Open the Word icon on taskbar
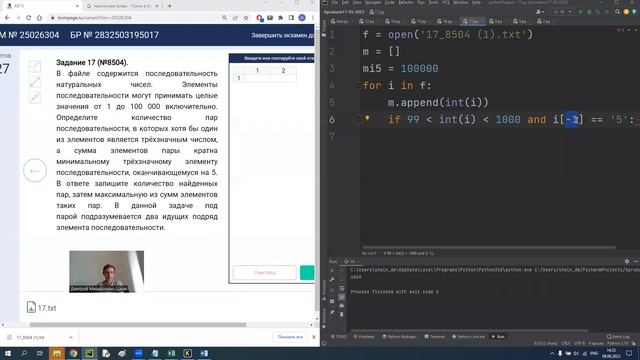The image size is (640, 360). pos(204,353)
